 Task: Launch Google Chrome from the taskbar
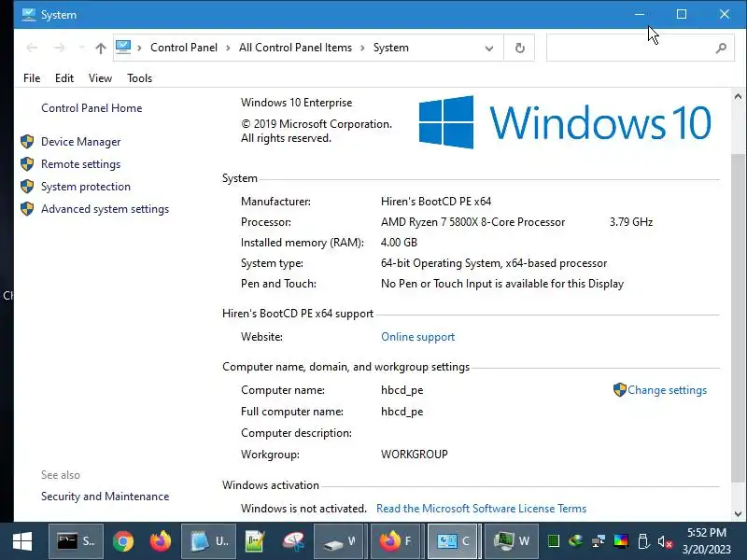tap(123, 541)
